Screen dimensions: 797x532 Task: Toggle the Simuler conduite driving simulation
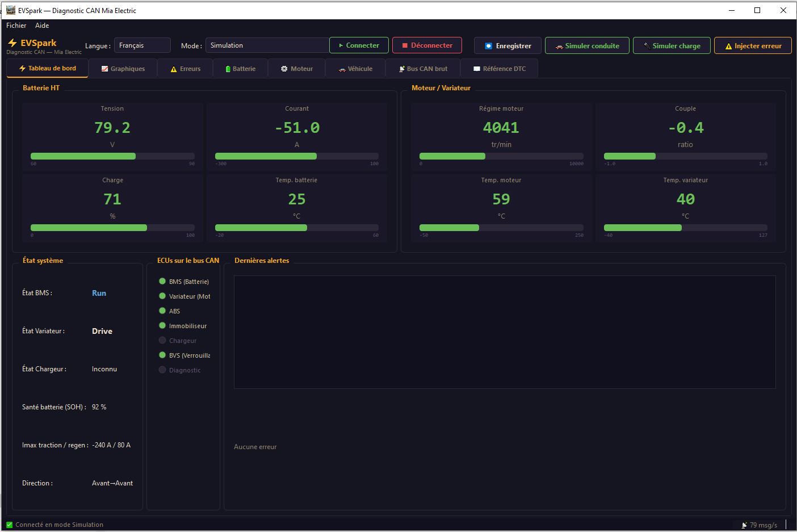pyautogui.click(x=587, y=46)
